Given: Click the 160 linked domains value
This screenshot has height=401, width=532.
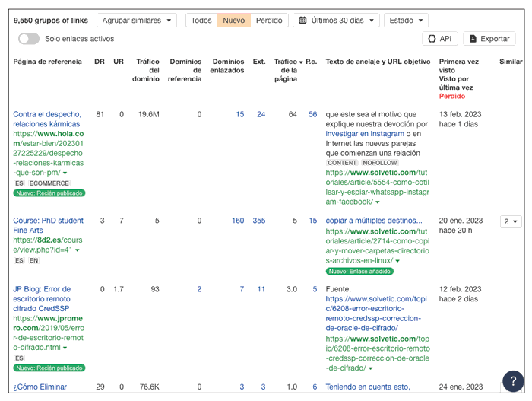Looking at the screenshot, I should coord(238,221).
